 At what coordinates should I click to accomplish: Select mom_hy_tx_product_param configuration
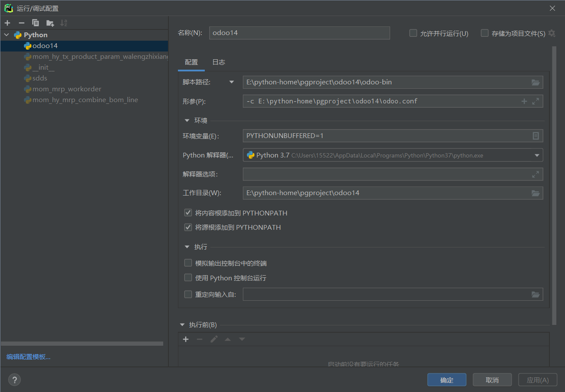84,57
